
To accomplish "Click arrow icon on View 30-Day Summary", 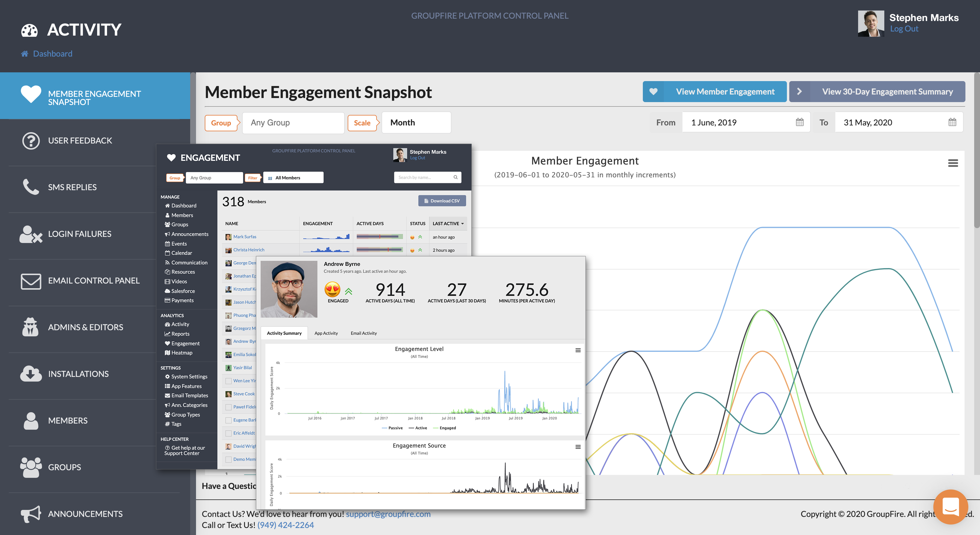I will (x=799, y=92).
